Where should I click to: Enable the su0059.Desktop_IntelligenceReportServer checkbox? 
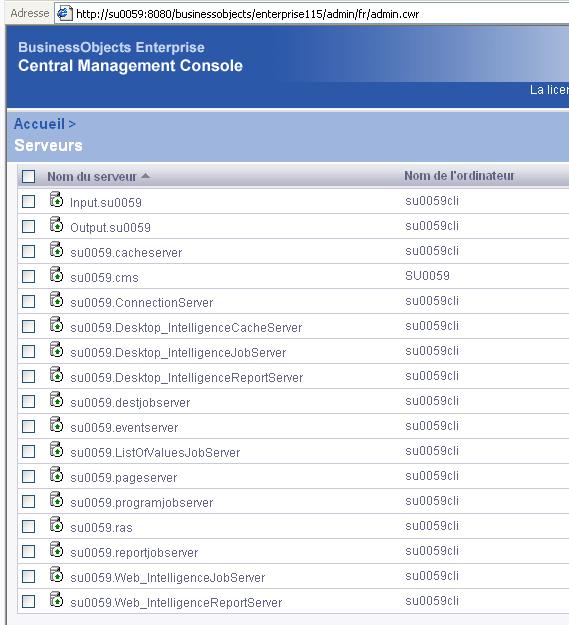click(x=29, y=377)
